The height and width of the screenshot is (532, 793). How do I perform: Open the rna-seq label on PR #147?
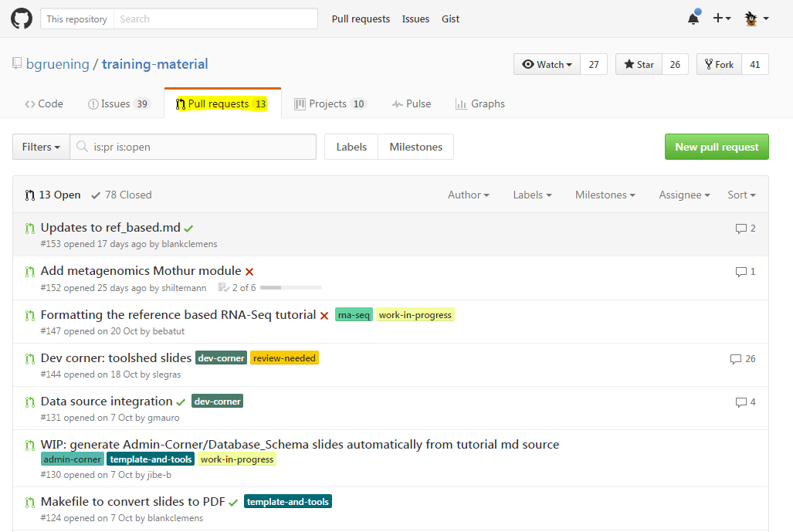point(354,314)
